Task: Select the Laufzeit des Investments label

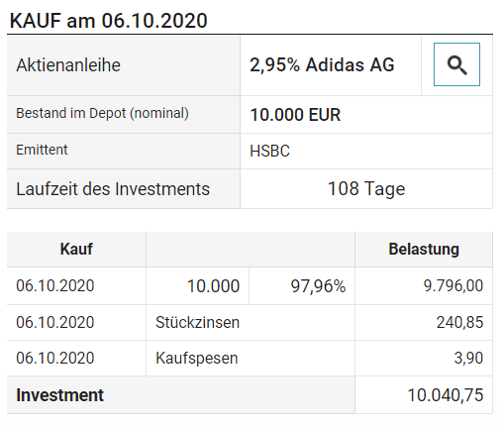Action: pyautogui.click(x=113, y=189)
